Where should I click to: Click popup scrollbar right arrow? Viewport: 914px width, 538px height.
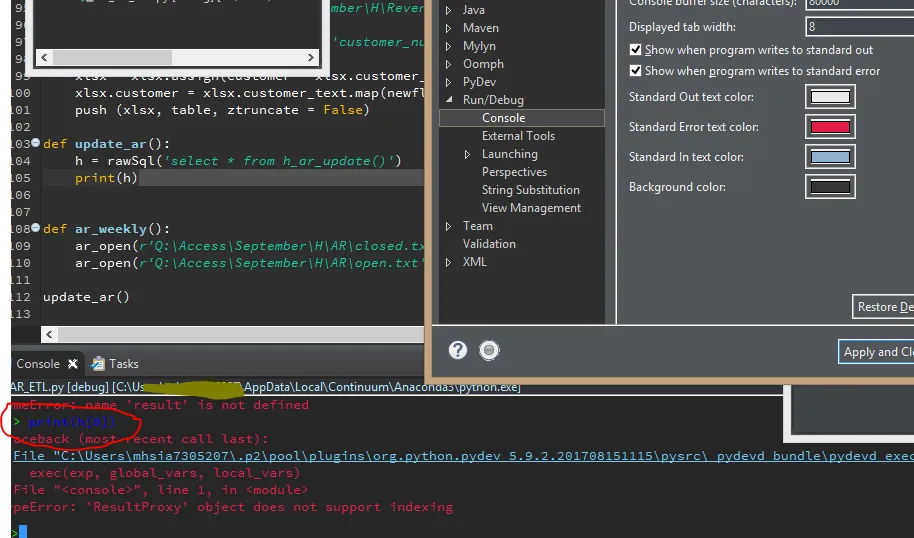pyautogui.click(x=310, y=57)
